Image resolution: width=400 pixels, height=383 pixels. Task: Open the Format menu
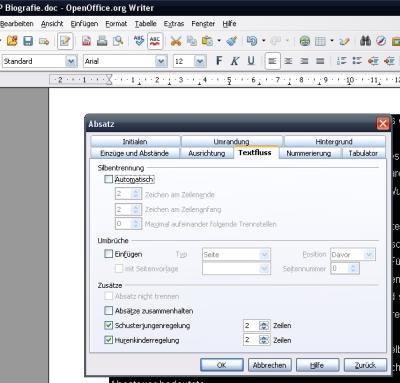pos(116,24)
